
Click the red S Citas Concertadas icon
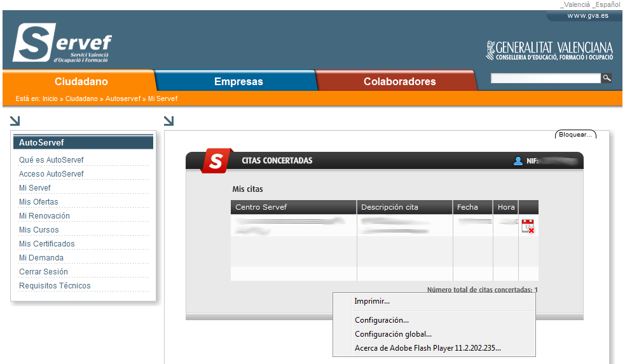[216, 161]
